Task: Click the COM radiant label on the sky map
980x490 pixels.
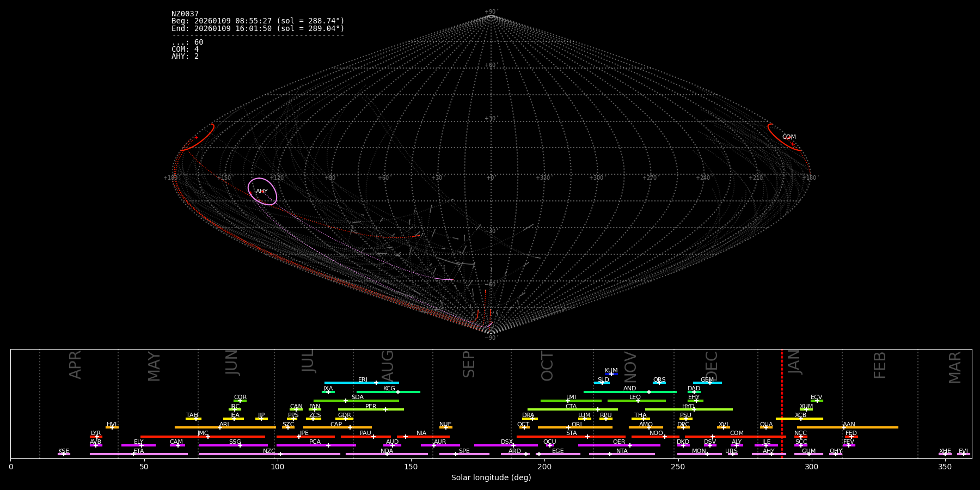Action: 788,137
